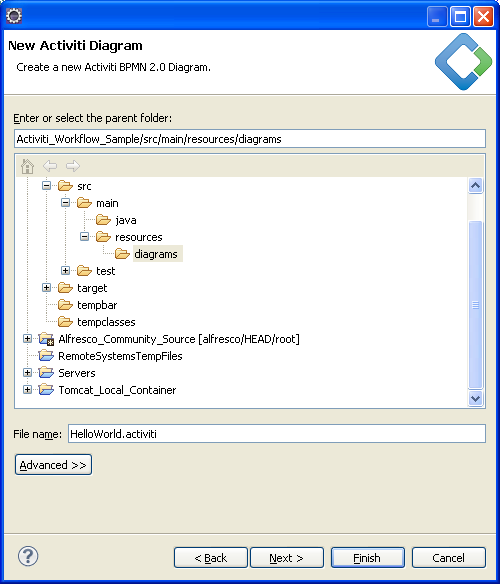Collapse the src folder node

pos(46,185)
